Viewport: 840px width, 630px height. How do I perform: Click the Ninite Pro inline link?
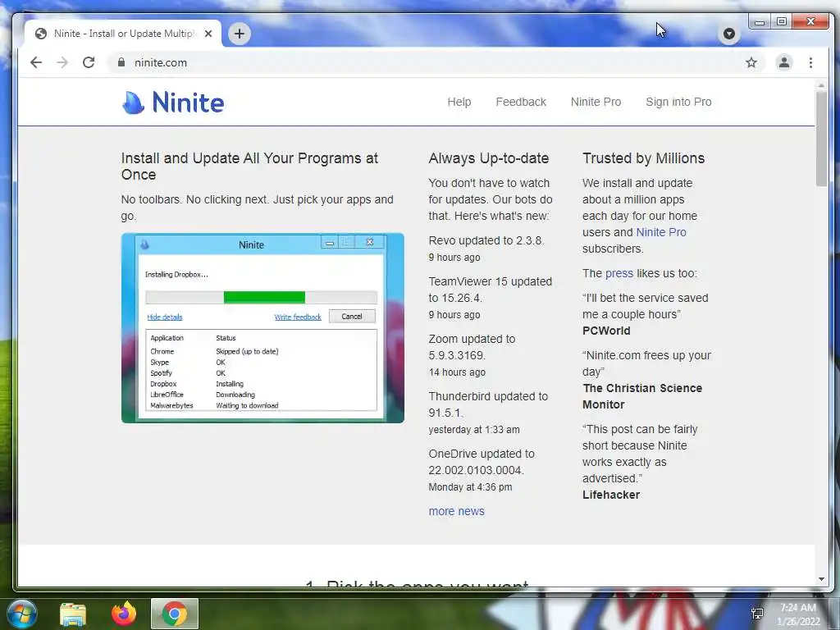pyautogui.click(x=661, y=232)
